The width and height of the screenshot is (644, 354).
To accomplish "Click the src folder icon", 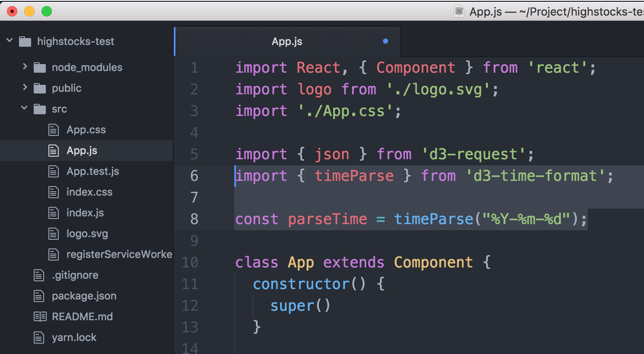I will pyautogui.click(x=40, y=109).
